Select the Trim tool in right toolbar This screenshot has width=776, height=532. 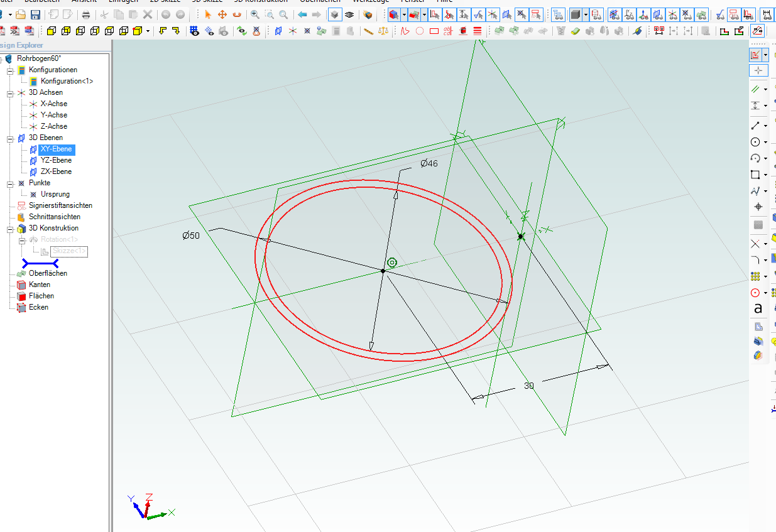pos(756,244)
